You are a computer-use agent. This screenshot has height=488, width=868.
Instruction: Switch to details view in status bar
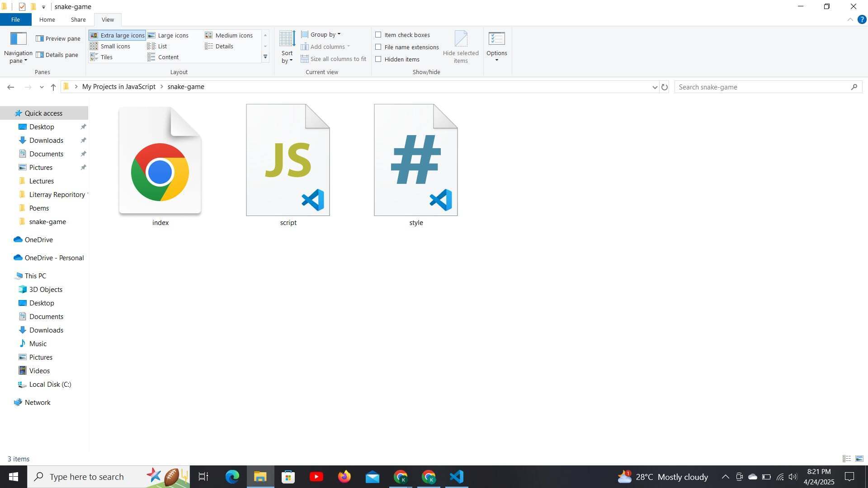(847, 459)
